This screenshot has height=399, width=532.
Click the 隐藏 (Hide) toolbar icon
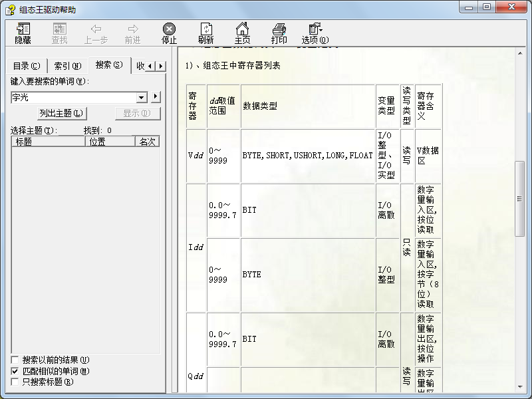coord(23,33)
